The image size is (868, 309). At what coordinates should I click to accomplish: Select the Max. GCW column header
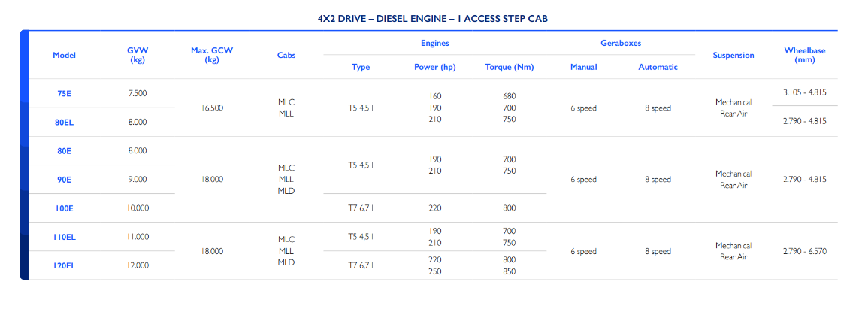click(x=211, y=55)
